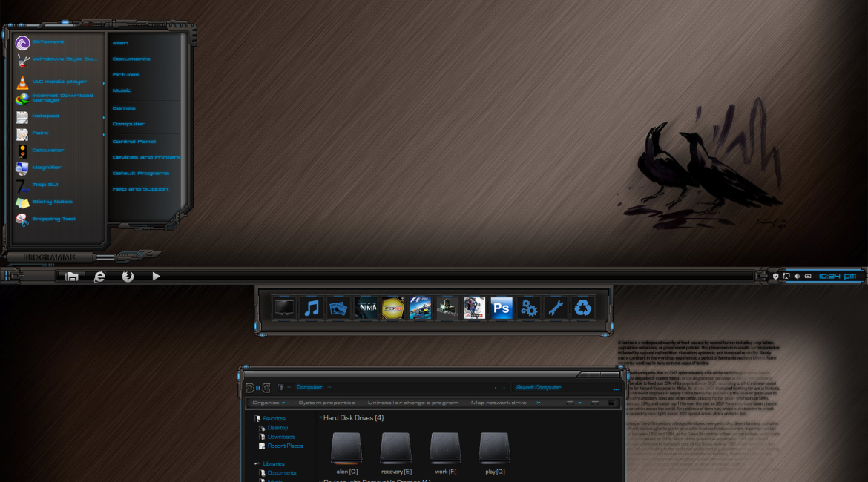Open Internet Explorer on the taskbar

point(99,276)
